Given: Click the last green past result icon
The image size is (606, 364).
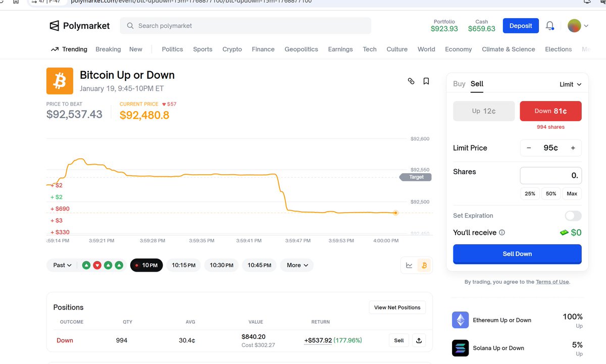Looking at the screenshot, I should 119,265.
